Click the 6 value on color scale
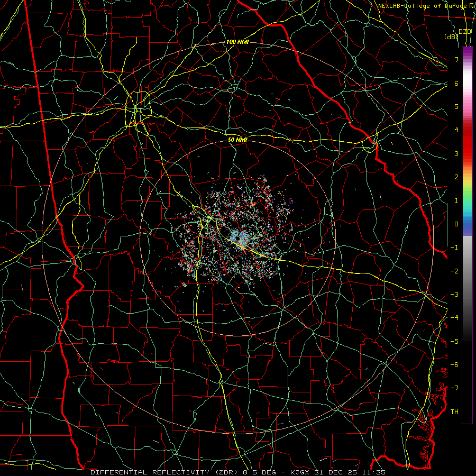The width and height of the screenshot is (476, 476). tap(456, 83)
